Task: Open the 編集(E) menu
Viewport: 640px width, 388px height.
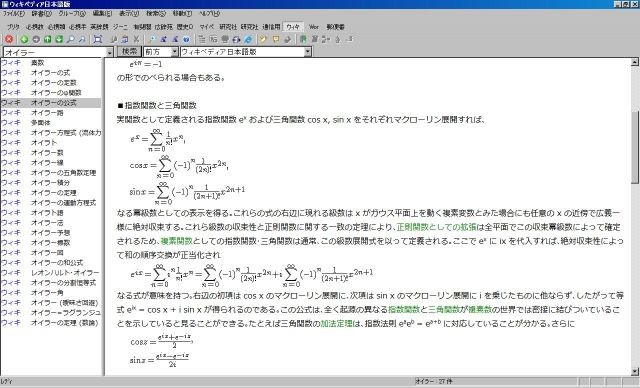Action: tap(102, 13)
